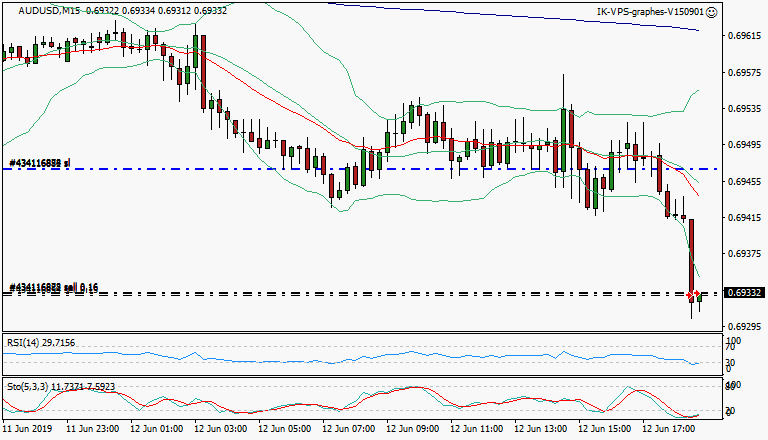The height and width of the screenshot is (440, 768).
Task: Click time axis label 12 Jun 09:00
Action: (x=412, y=429)
